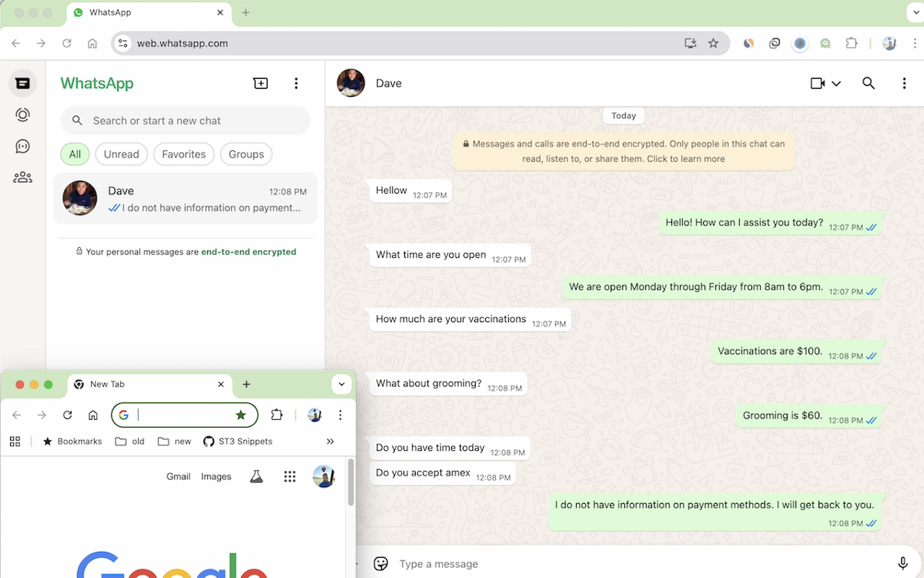Select the Unread chat filter
Image resolution: width=924 pixels, height=578 pixels.
[121, 154]
